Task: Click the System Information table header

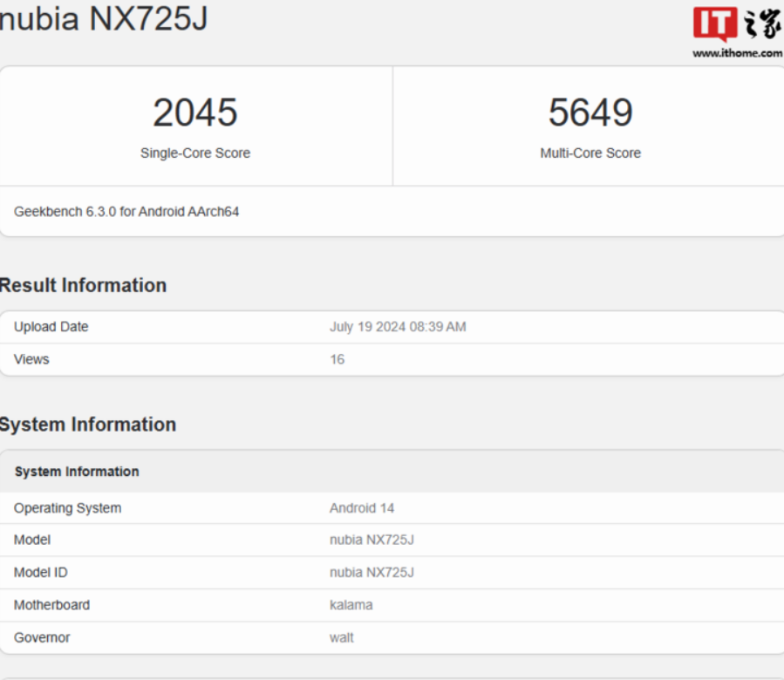Action: pyautogui.click(x=77, y=472)
